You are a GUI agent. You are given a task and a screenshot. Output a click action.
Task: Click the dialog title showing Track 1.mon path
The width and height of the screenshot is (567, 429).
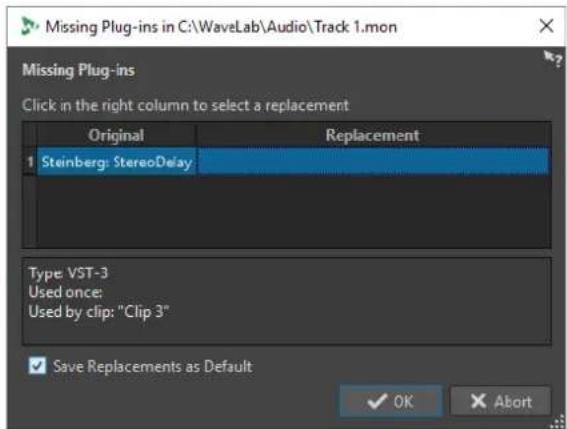click(x=221, y=27)
